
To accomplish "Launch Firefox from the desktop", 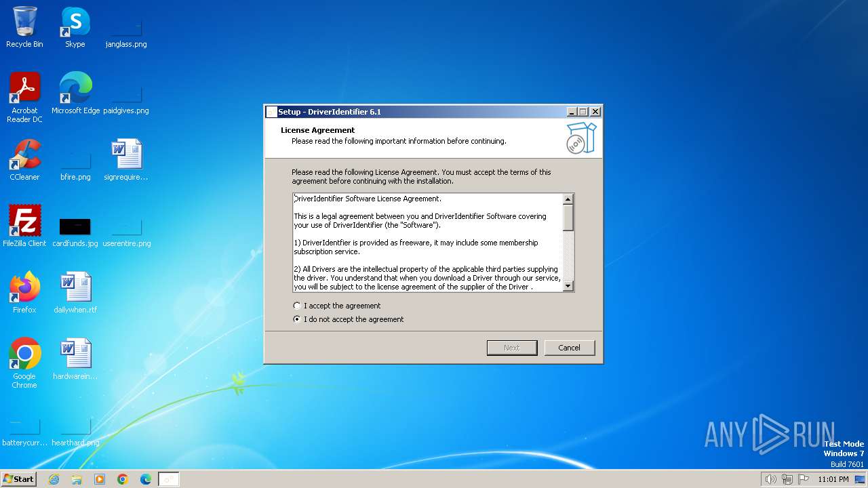I will tap(24, 293).
